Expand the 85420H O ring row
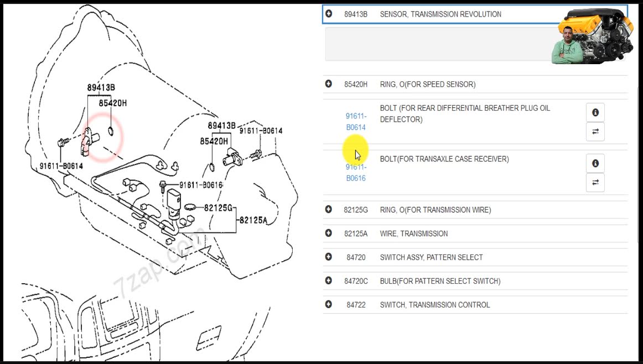 [329, 84]
